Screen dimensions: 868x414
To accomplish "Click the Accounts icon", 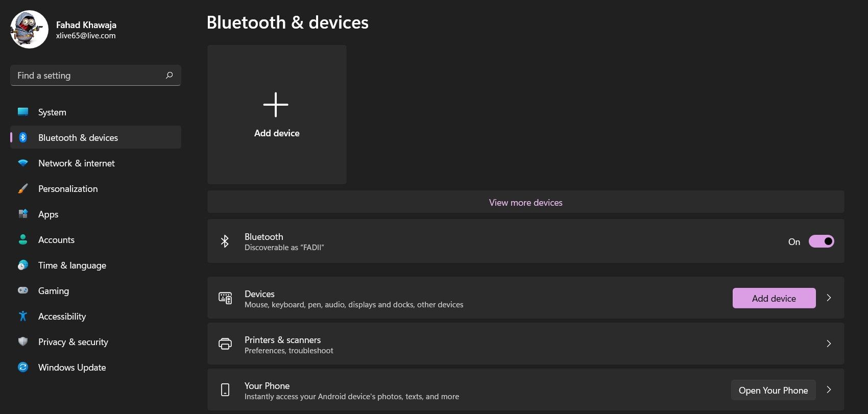I will [23, 239].
